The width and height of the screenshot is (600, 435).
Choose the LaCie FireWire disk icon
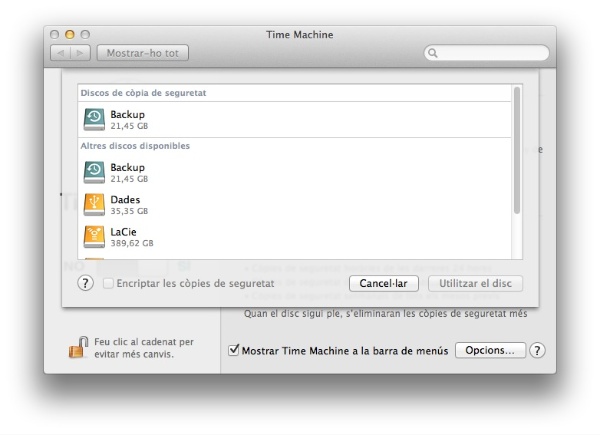click(x=94, y=237)
